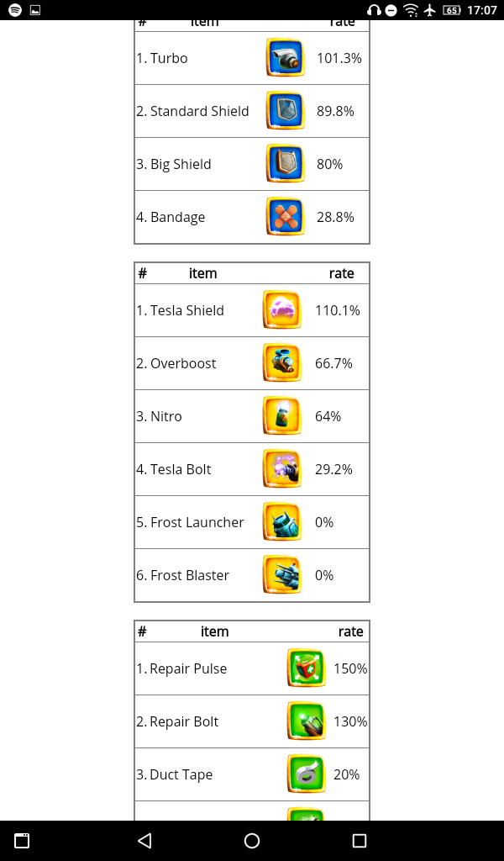Tap the Frost Launcher icon
Viewport: 504px width, 861px height.
[x=281, y=522]
